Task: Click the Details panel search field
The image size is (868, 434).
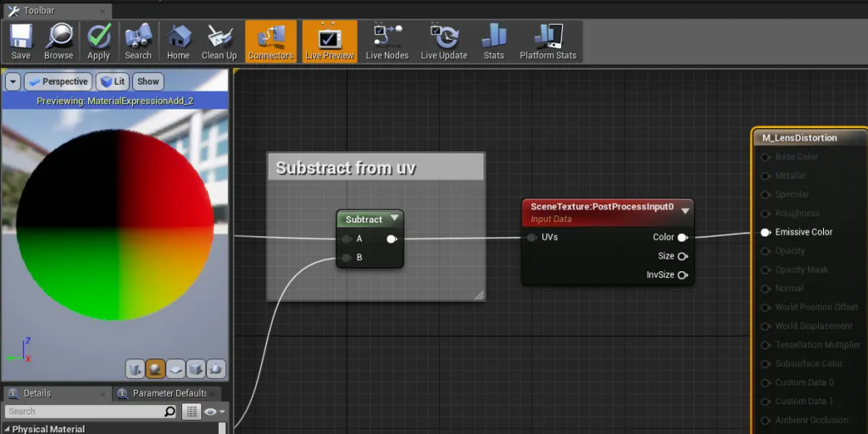Action: (x=83, y=411)
